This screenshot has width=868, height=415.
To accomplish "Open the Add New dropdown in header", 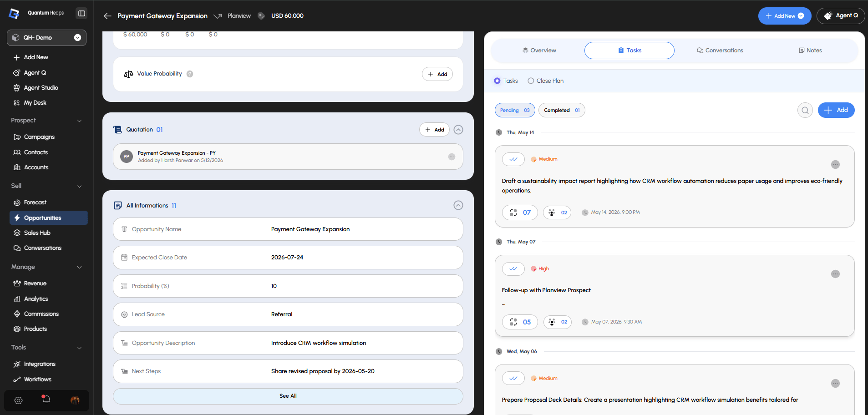I will [x=785, y=16].
